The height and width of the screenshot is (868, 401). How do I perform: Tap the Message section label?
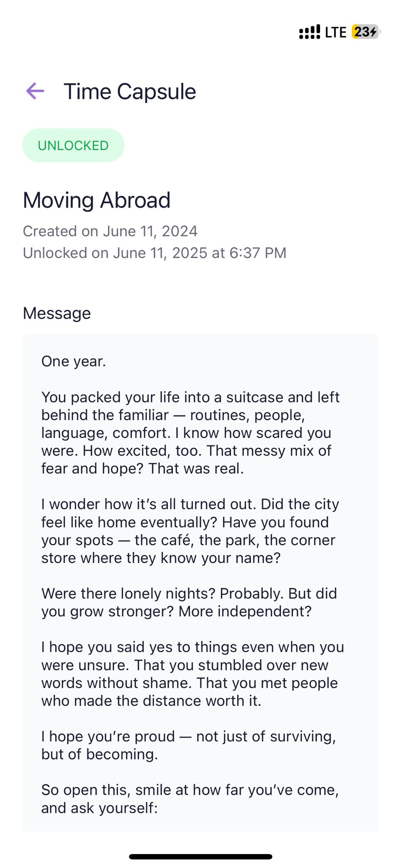57,313
